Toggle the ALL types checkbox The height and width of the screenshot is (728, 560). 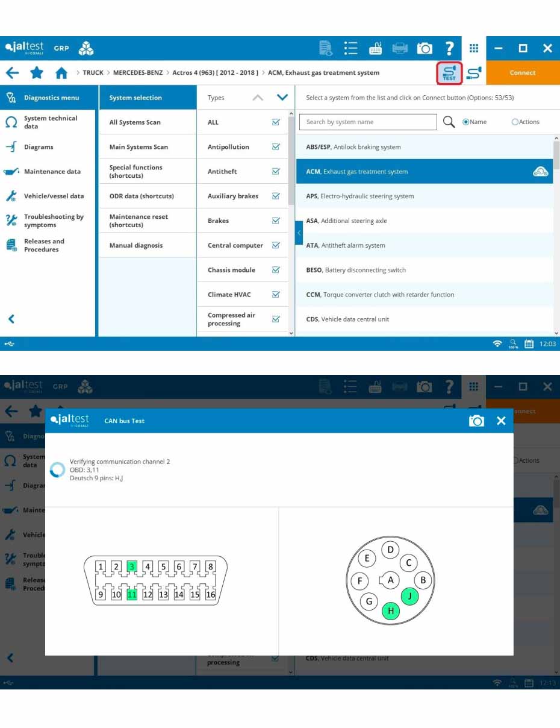click(x=276, y=122)
